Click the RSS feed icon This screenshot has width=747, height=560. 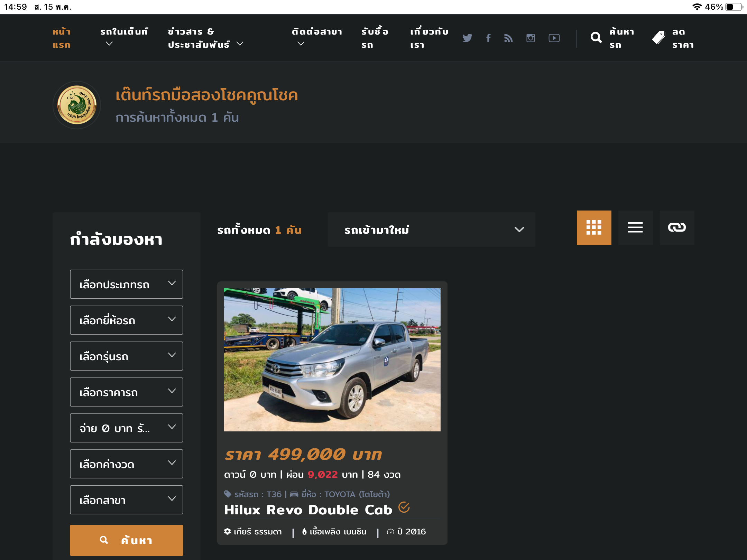pos(508,38)
